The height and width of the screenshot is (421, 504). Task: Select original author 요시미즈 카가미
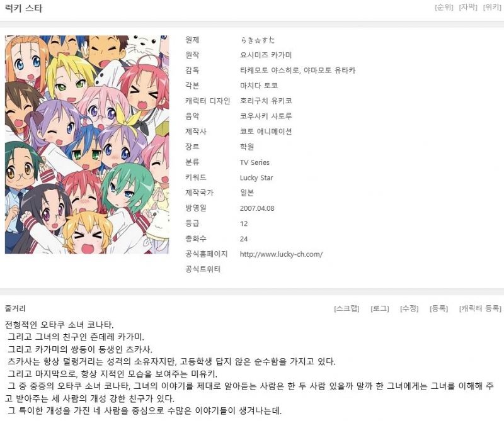point(266,55)
